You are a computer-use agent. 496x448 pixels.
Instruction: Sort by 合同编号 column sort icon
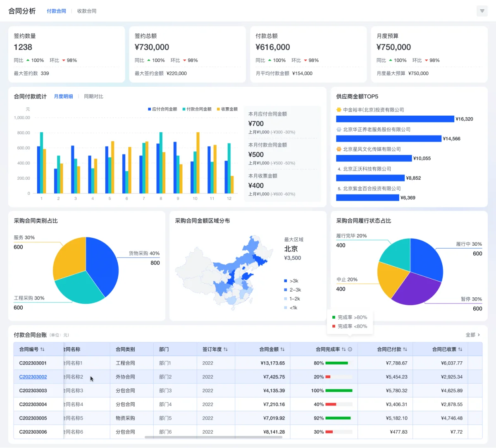43,349
